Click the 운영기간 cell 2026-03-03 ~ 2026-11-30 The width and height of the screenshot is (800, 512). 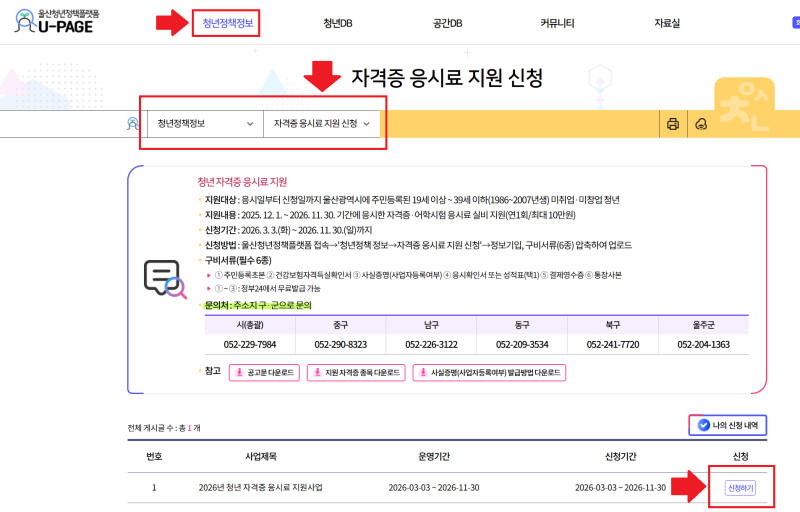pyautogui.click(x=434, y=488)
